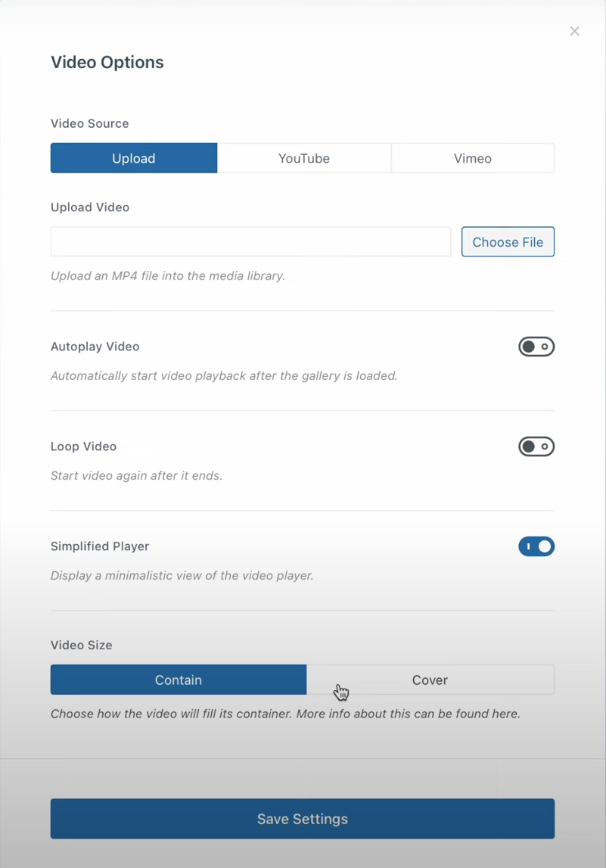The width and height of the screenshot is (606, 868).
Task: Select the Upload video source
Action: coord(134,158)
